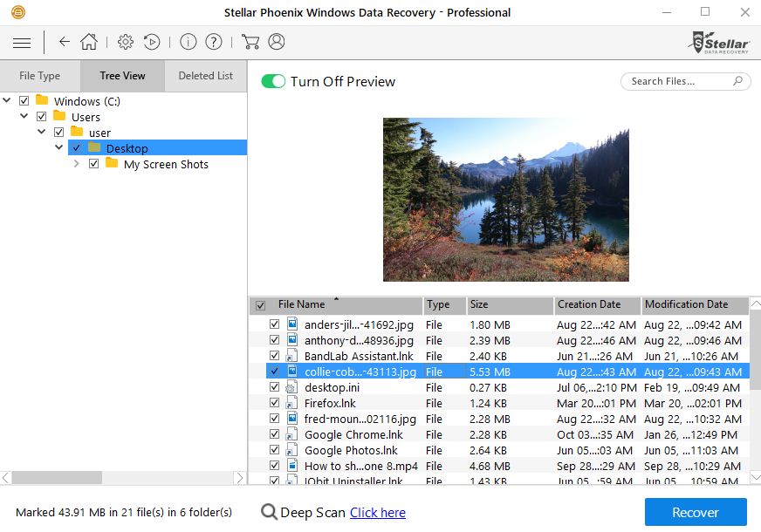Uncheck the select-all checkbox in File Name header
Screen dimensions: 761x532
261,305
